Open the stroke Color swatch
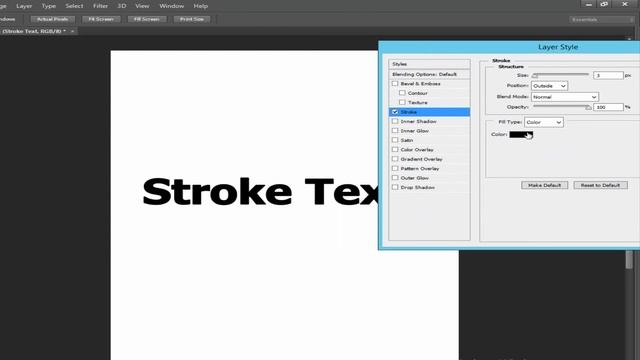This screenshot has width=640, height=360. pyautogui.click(x=521, y=134)
